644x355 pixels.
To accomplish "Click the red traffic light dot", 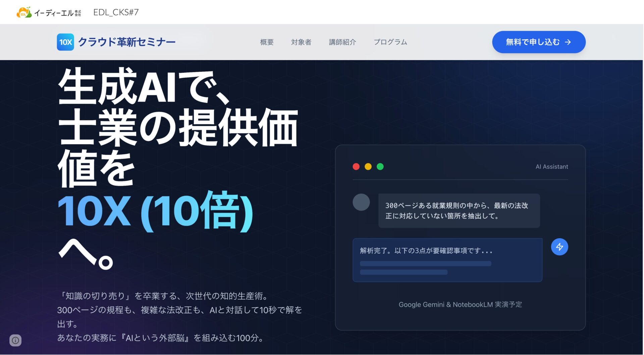I will click(356, 166).
